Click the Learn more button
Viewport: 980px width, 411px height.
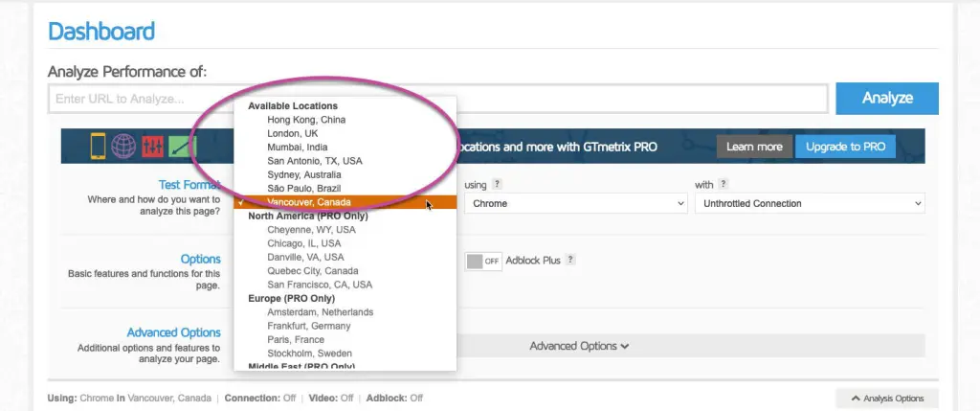tap(754, 147)
